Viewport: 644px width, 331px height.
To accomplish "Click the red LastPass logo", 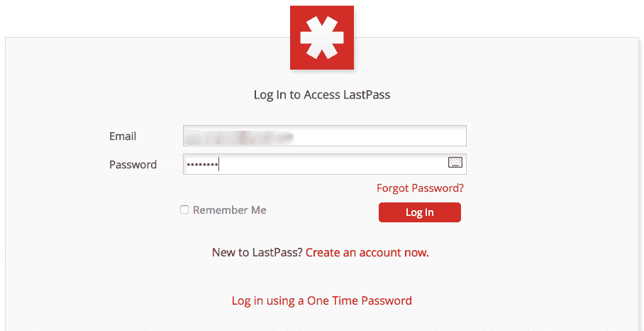I will tap(322, 38).
